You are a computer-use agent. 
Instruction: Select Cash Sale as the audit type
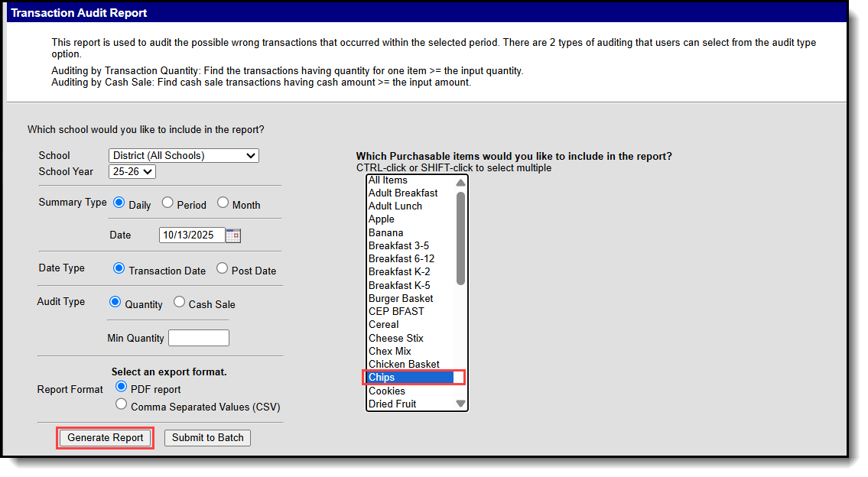(179, 303)
